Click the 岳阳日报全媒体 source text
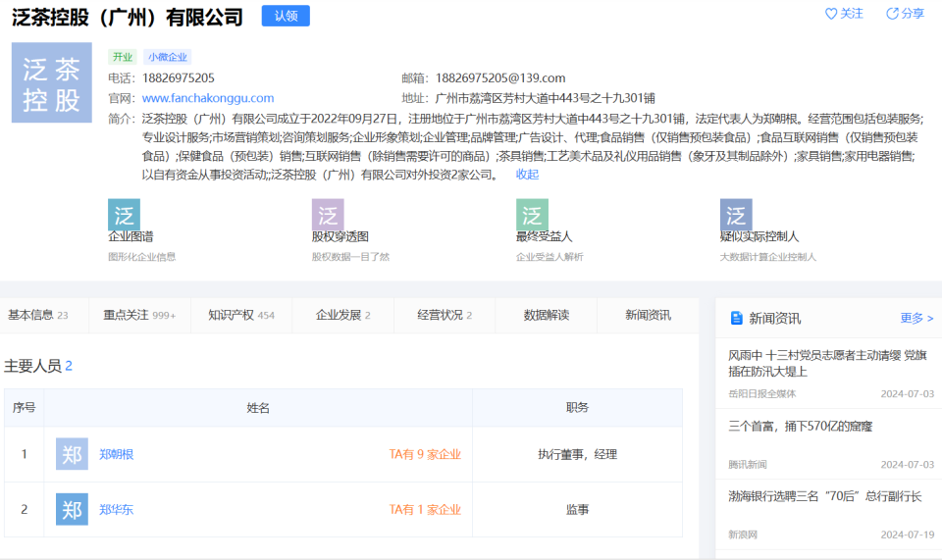The width and height of the screenshot is (942, 560). tap(761, 393)
